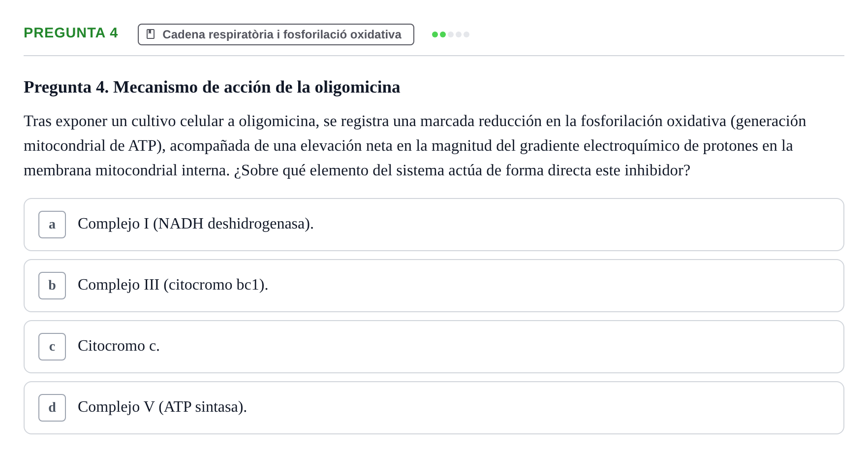Click the first green difficulty dot

pos(435,34)
